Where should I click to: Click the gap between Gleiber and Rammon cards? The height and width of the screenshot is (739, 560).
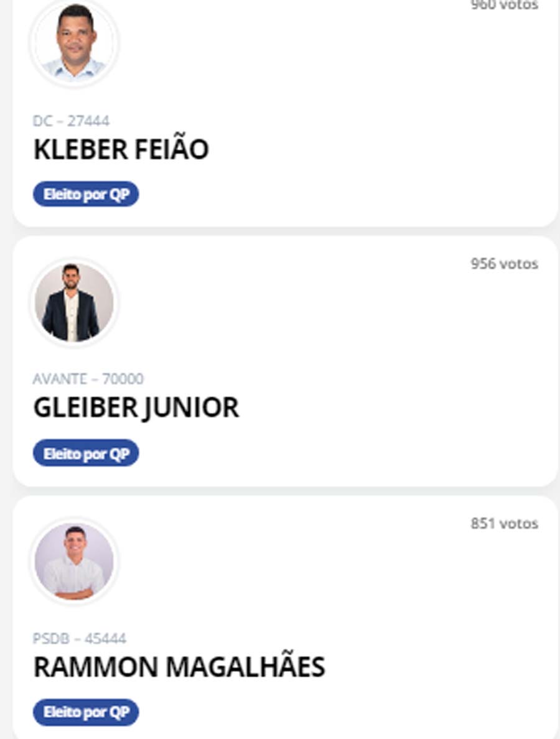coord(280,491)
